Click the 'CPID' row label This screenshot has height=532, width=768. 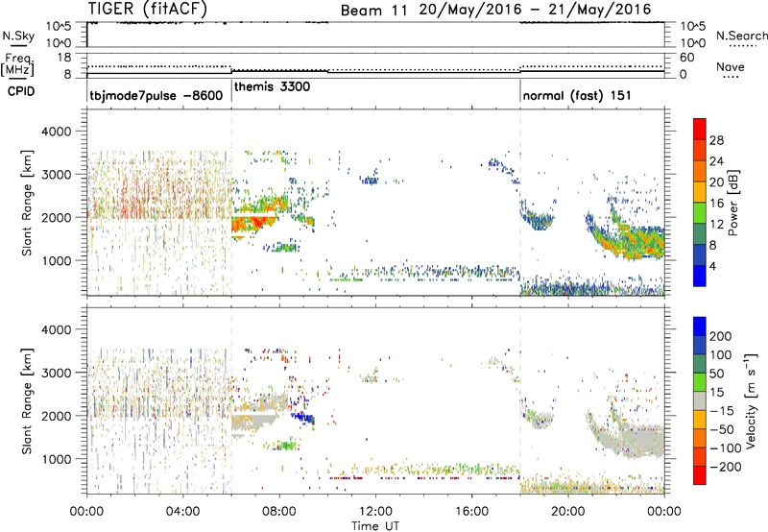(x=21, y=91)
